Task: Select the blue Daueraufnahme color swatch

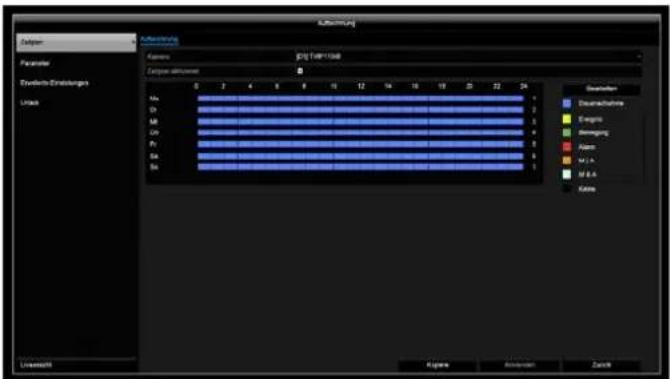Action: click(x=567, y=104)
